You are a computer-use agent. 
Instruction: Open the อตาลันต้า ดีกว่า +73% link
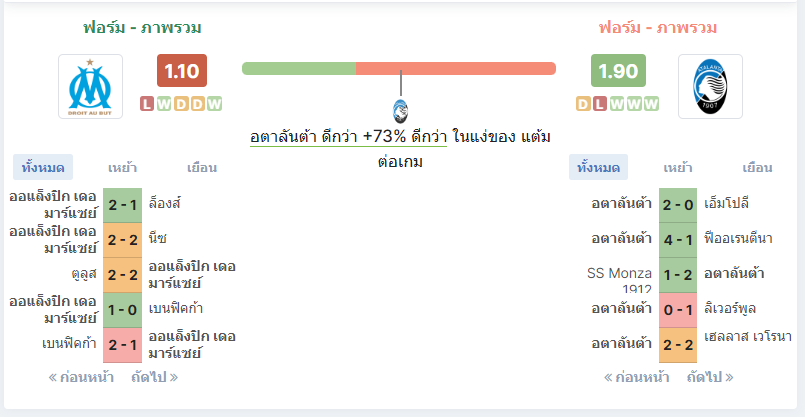pos(349,138)
